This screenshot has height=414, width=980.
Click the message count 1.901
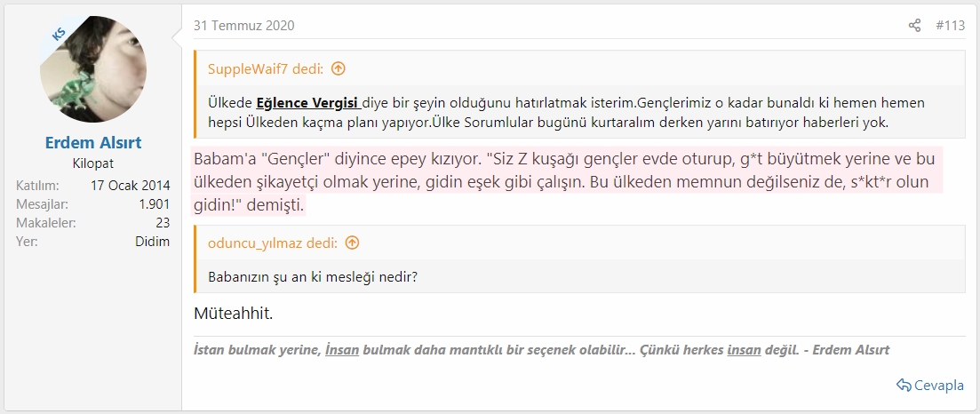click(155, 204)
